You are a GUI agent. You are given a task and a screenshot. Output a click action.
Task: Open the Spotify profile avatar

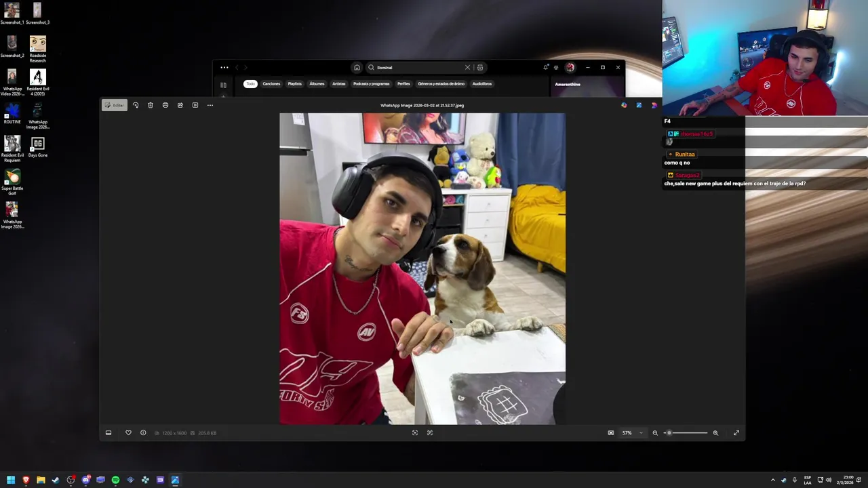click(570, 67)
